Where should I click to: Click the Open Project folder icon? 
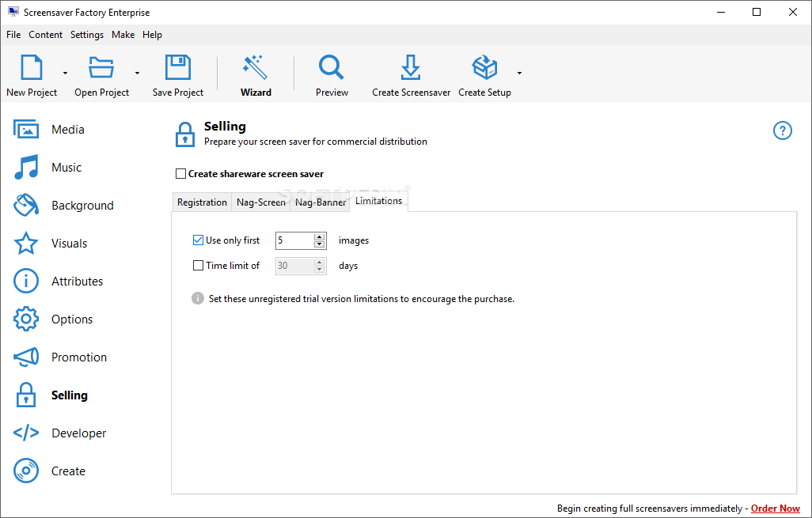click(x=101, y=67)
